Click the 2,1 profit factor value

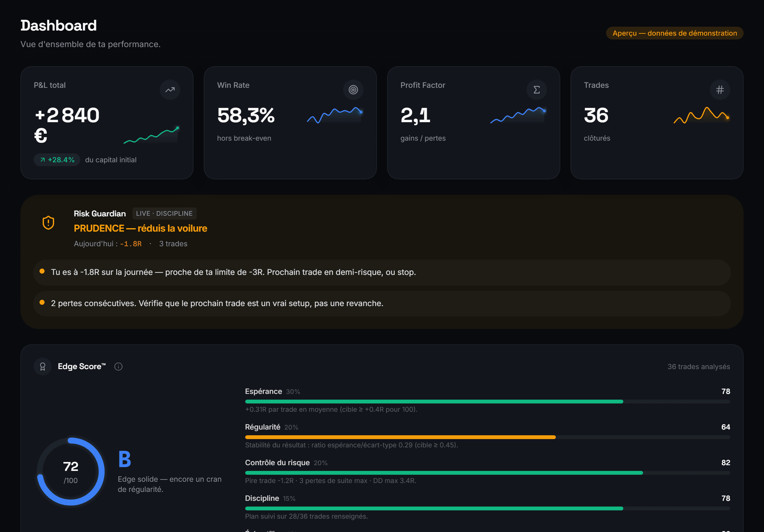click(415, 115)
